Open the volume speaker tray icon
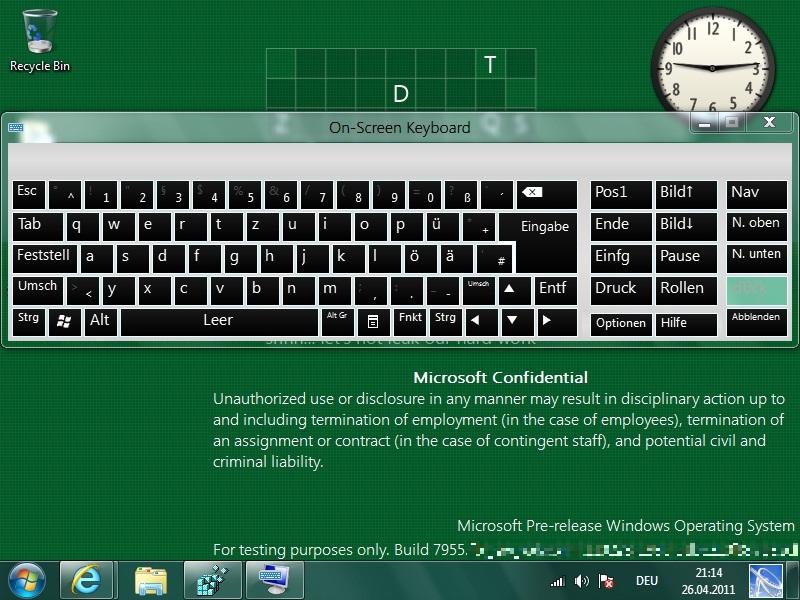This screenshot has width=800, height=600. point(581,581)
